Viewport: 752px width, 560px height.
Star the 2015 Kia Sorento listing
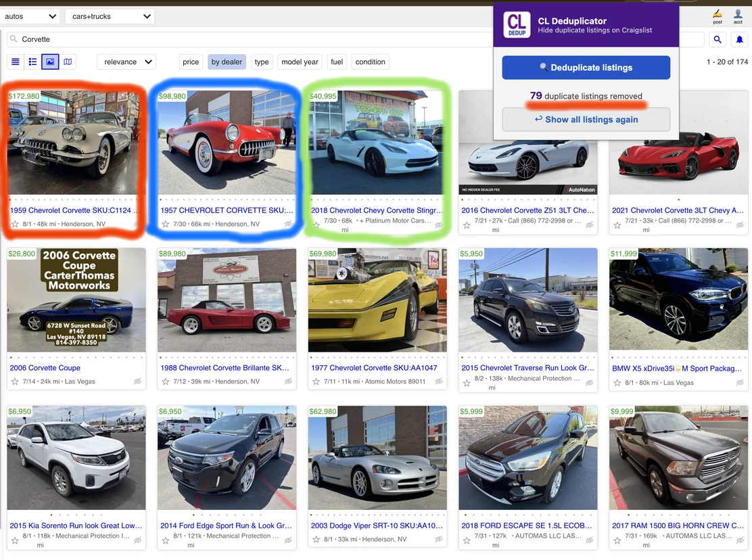pos(15,540)
